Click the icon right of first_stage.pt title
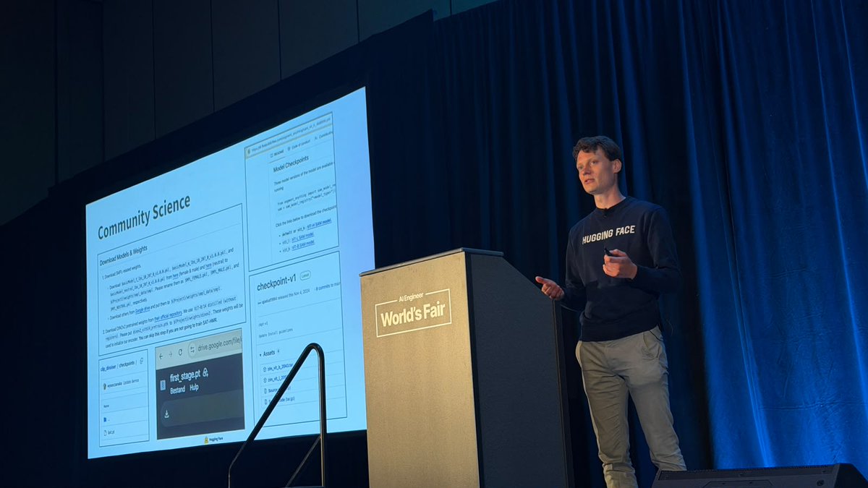Image resolution: width=868 pixels, height=488 pixels. [205, 373]
